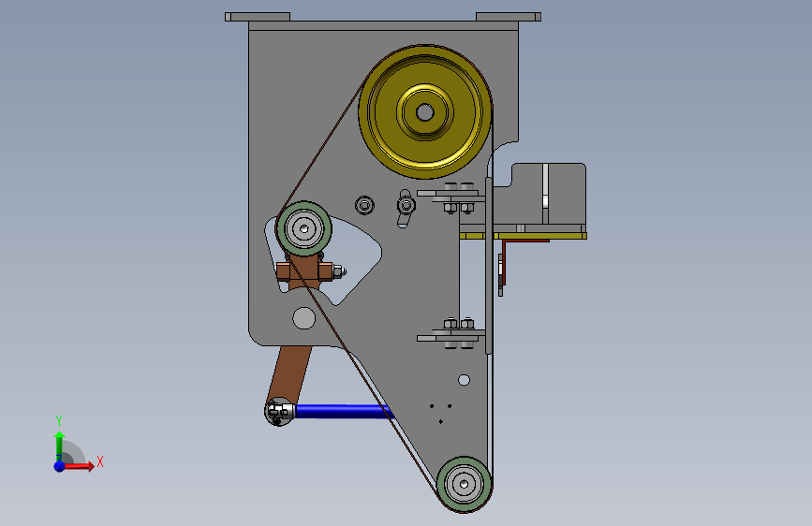Select the bottom green idler roller
812x526 pixels.
point(464,484)
